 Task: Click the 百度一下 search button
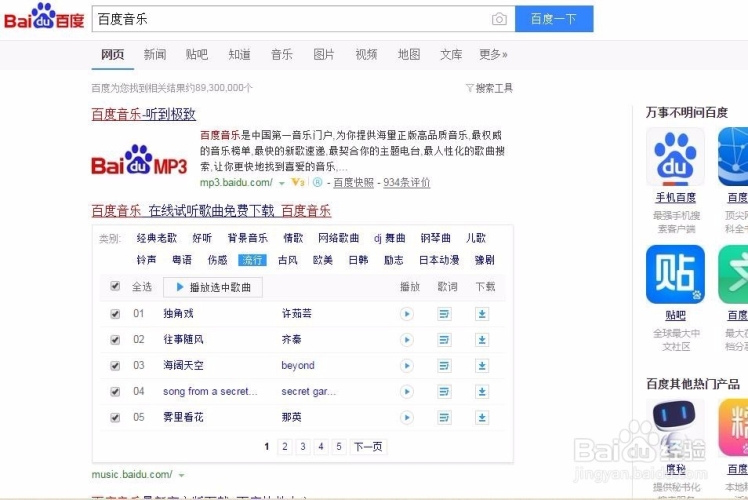(554, 19)
